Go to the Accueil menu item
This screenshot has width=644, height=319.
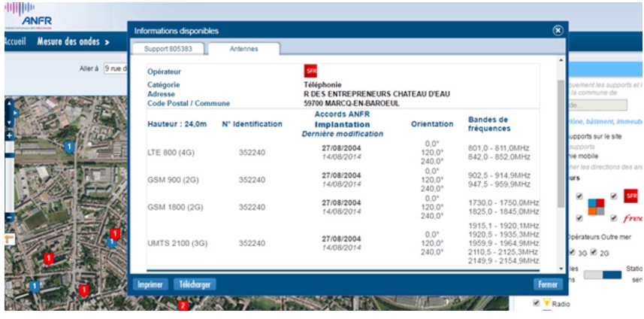[15, 41]
